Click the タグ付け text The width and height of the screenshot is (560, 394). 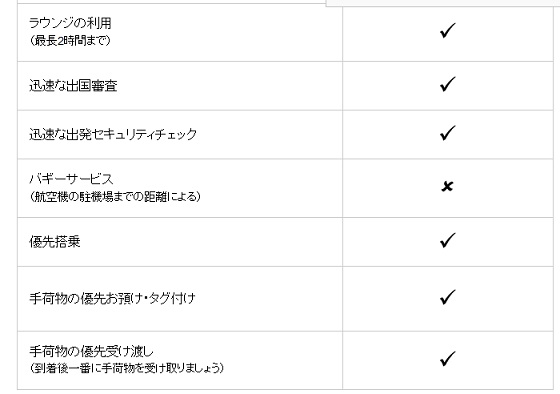pyautogui.click(x=172, y=298)
